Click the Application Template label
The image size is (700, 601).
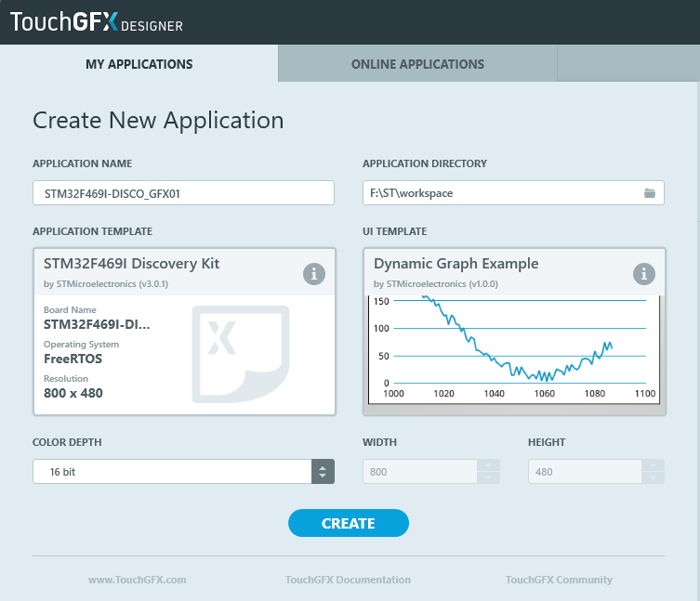(92, 231)
